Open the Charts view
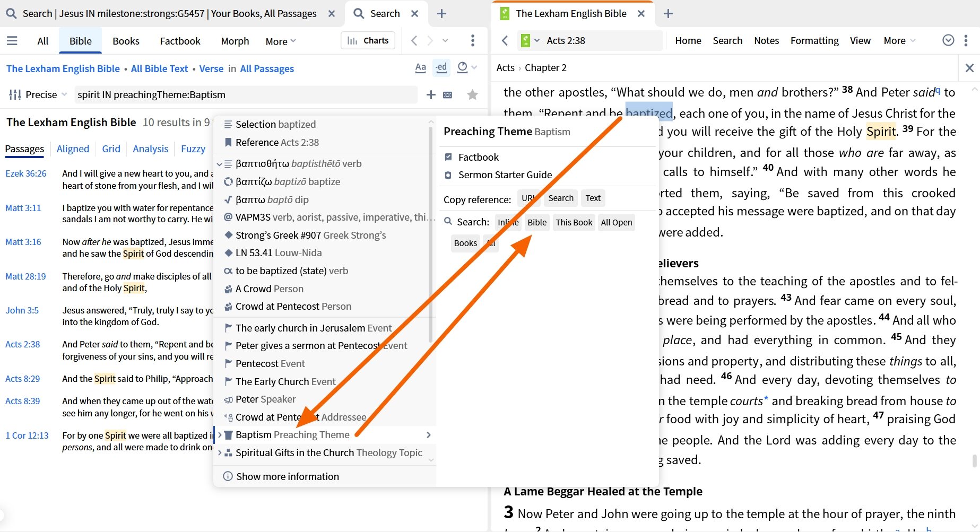The image size is (980, 532). [368, 40]
